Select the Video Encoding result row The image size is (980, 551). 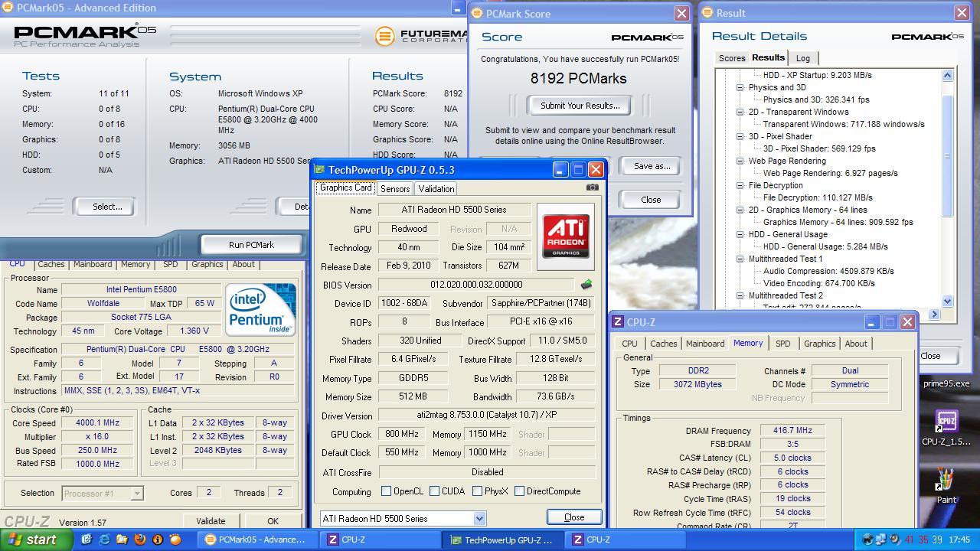[x=818, y=283]
